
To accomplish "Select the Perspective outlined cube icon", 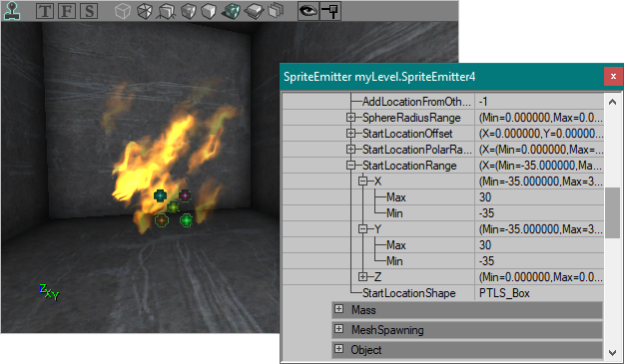I will [x=123, y=11].
